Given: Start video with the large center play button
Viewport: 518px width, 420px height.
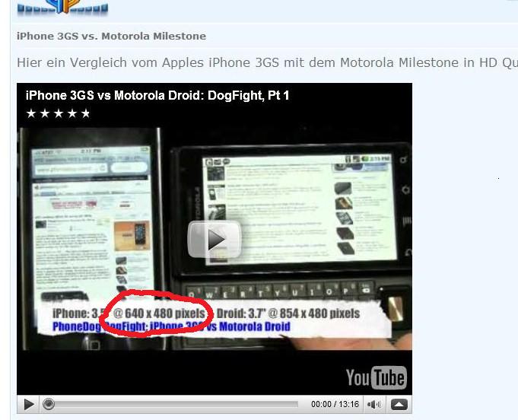Looking at the screenshot, I should (x=215, y=239).
